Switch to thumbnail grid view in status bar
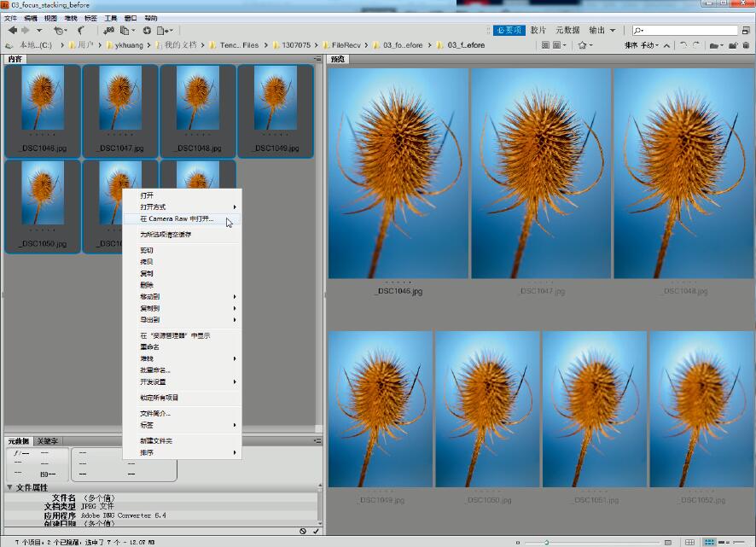Viewport: 756px width, 547px height. click(708, 542)
